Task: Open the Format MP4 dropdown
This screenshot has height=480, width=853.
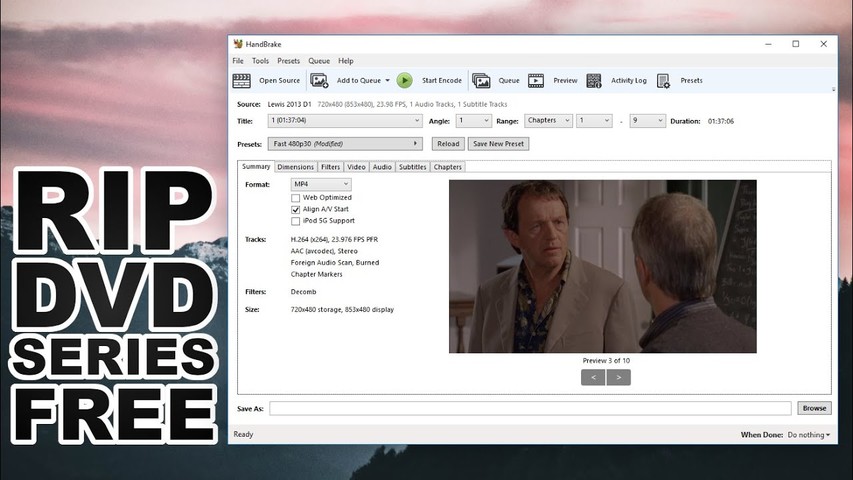Action: [x=321, y=184]
